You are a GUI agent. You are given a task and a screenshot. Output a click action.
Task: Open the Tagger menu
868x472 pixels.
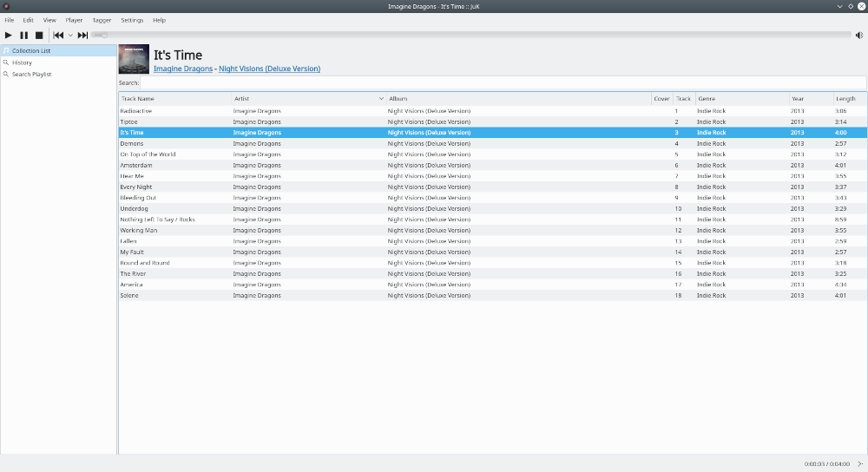tap(102, 20)
